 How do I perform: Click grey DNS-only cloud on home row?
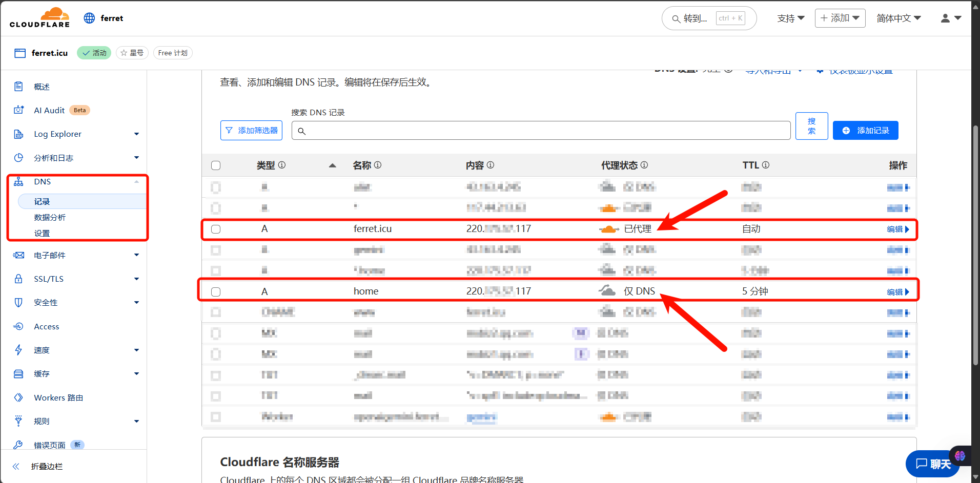(x=607, y=291)
